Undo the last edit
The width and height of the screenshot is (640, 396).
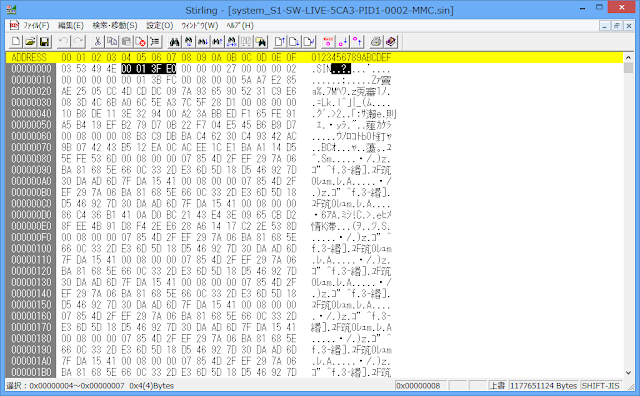(64, 42)
